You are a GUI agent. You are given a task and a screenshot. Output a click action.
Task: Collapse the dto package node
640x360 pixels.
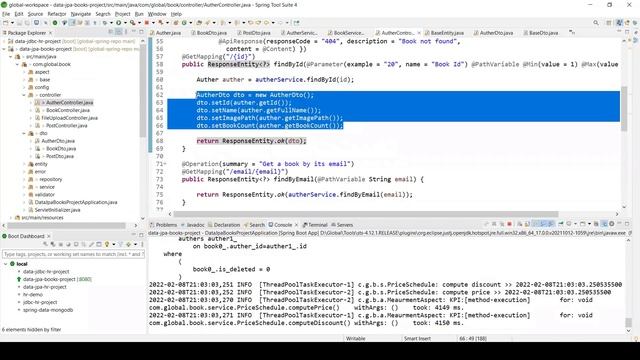[x=24, y=133]
